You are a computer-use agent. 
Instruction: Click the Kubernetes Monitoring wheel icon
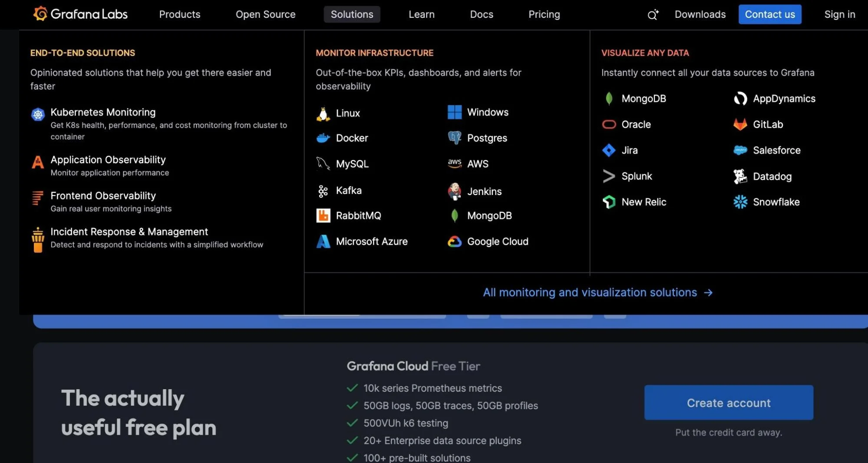pyautogui.click(x=38, y=114)
